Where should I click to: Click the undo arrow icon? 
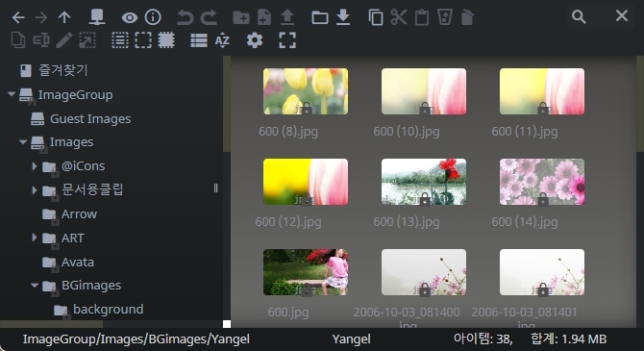(186, 17)
